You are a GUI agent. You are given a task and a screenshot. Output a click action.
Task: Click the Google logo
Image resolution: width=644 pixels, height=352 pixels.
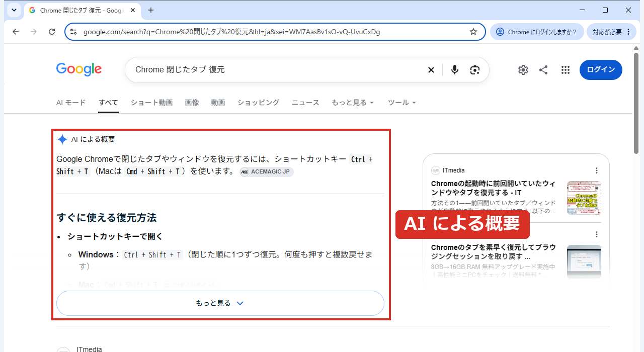click(x=79, y=69)
